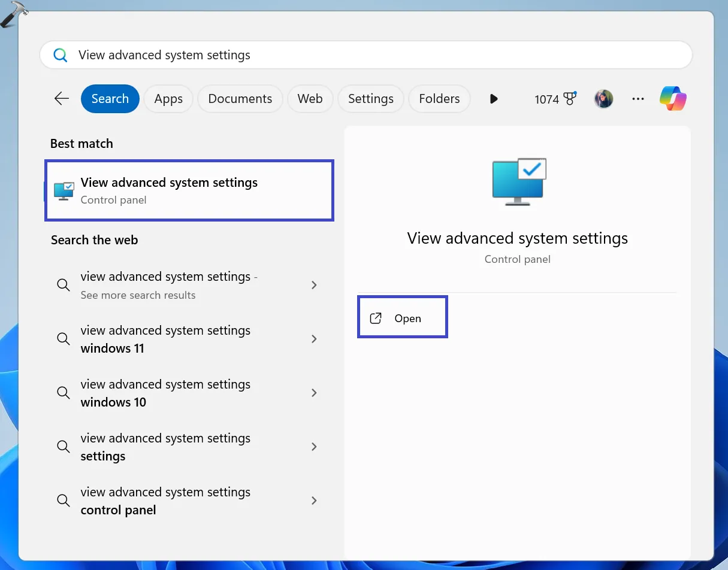The height and width of the screenshot is (570, 728).
Task: Select the Web filter tab
Action: [x=310, y=99]
